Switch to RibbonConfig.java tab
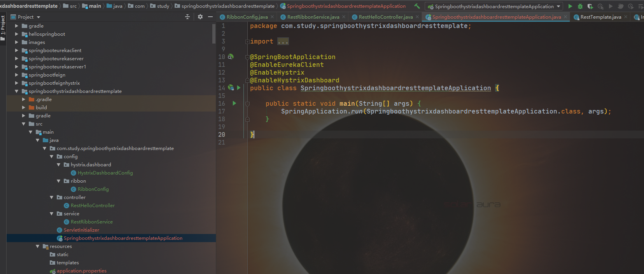The width and height of the screenshot is (644, 274). (x=247, y=17)
